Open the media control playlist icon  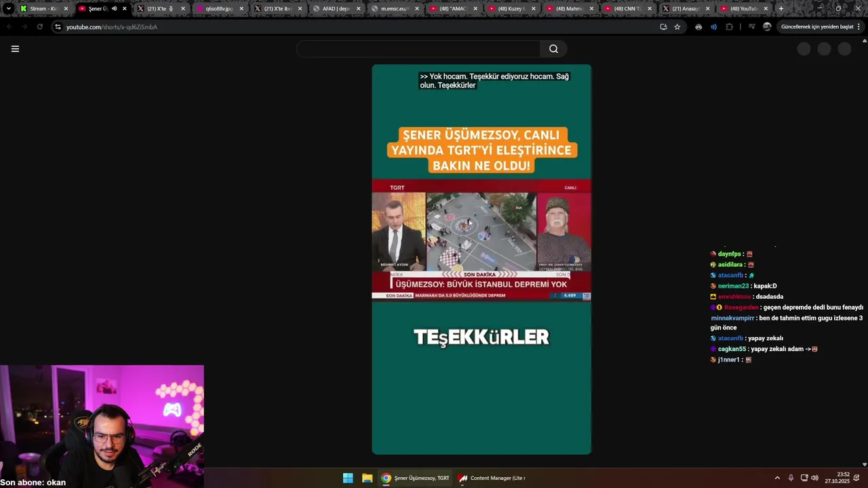coord(751,27)
